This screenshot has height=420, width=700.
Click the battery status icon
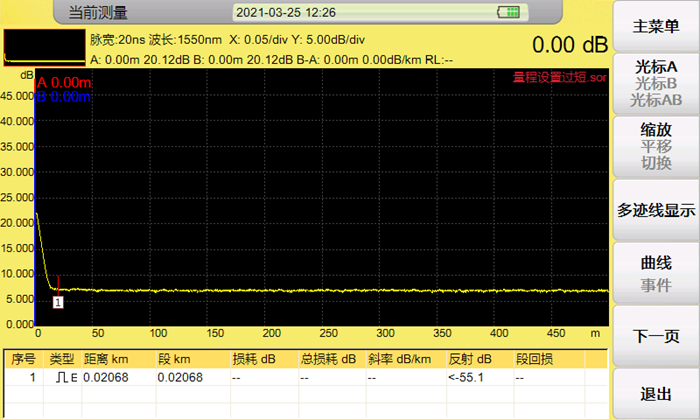click(x=510, y=12)
